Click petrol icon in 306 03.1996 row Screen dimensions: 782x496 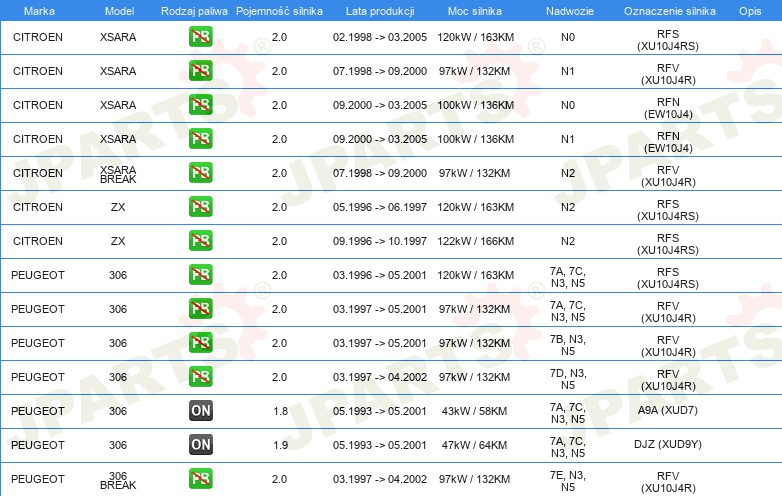[x=200, y=275]
